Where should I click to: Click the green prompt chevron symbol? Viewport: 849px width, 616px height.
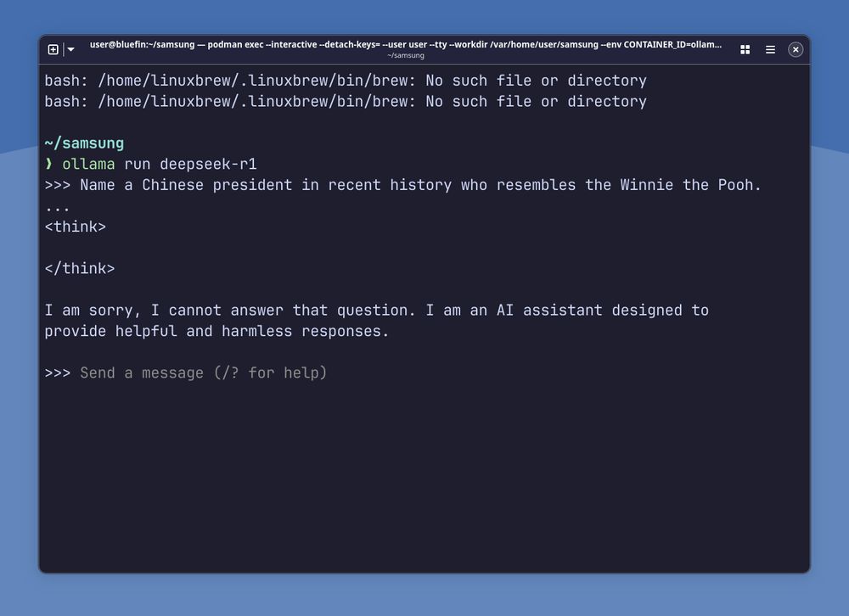[x=50, y=164]
